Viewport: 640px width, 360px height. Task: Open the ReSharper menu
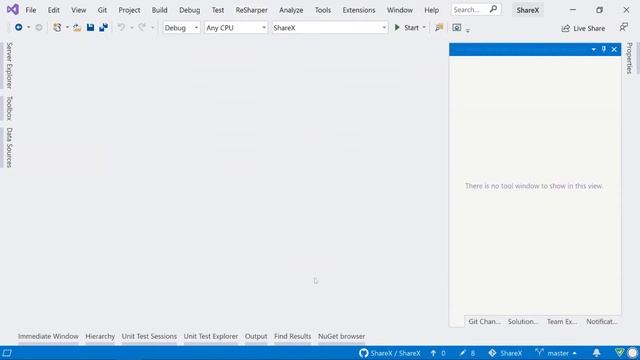251,10
